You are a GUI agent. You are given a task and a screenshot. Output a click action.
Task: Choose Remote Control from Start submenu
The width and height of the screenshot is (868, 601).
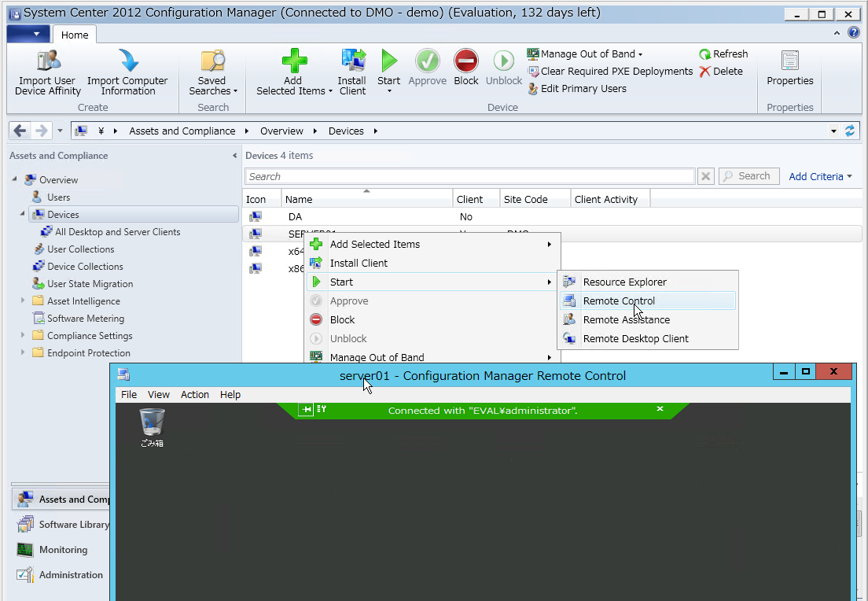pyautogui.click(x=648, y=300)
